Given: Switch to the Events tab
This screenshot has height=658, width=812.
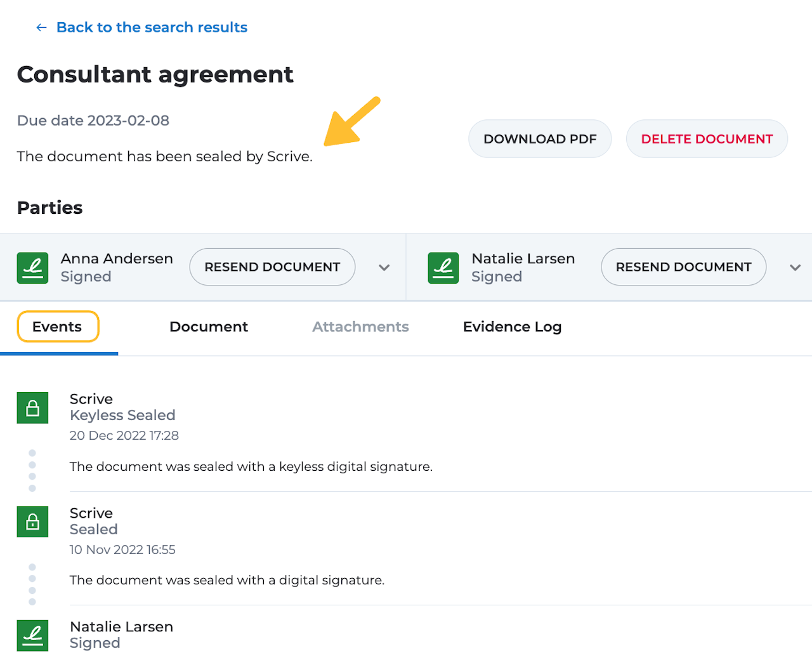Looking at the screenshot, I should click(x=58, y=327).
